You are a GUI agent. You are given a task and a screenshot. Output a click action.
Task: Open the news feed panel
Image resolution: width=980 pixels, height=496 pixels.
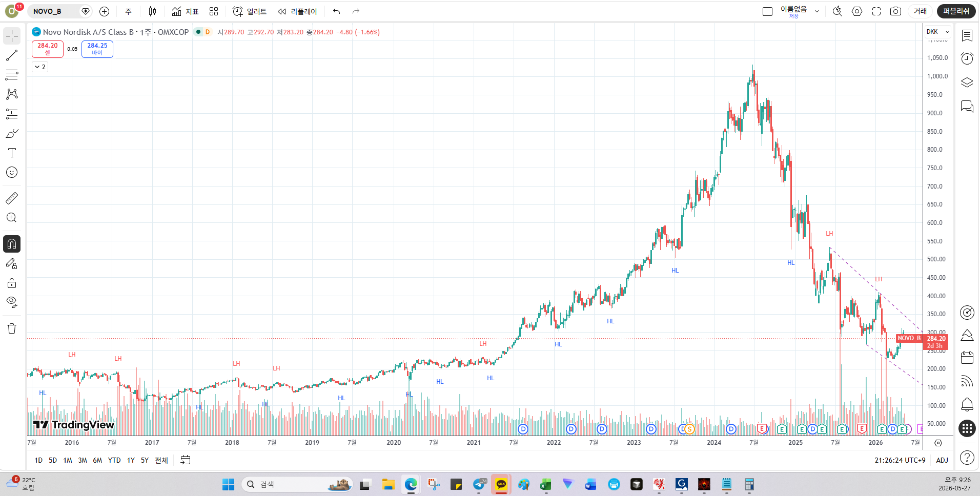tap(967, 381)
